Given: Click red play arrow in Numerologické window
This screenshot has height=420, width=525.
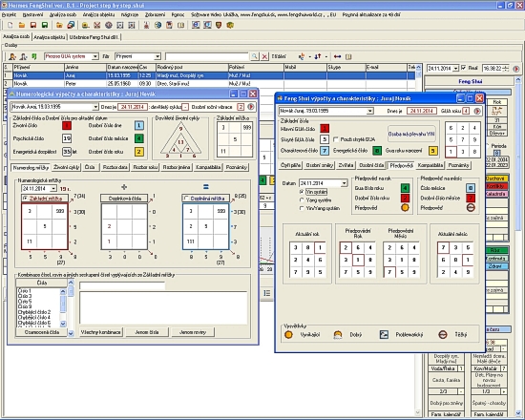Looking at the screenshot, I should point(251,107).
